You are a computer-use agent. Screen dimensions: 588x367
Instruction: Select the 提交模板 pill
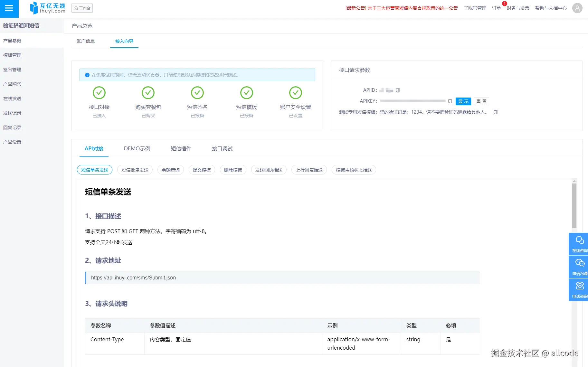[202, 170]
